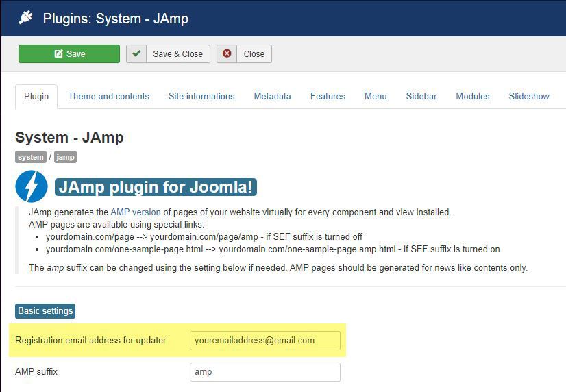The height and width of the screenshot is (392, 566).
Task: Click the System - JAmp heading
Action: 69,138
